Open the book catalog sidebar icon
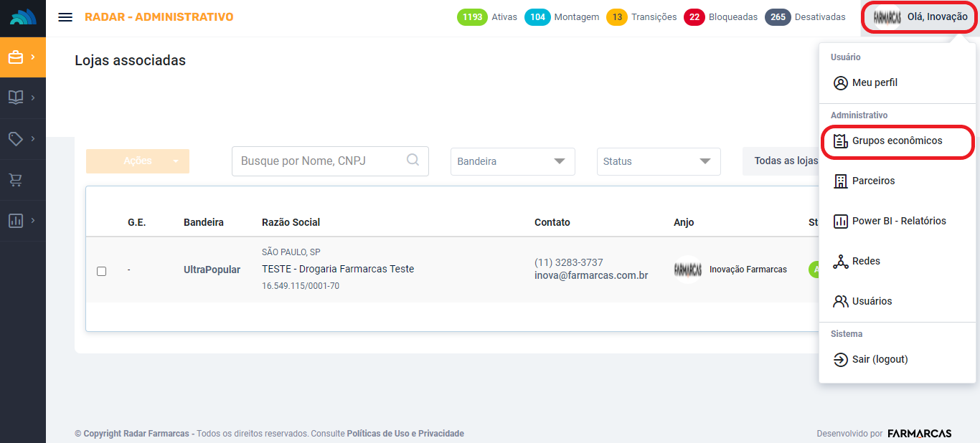This screenshot has width=980, height=443. pyautogui.click(x=22, y=97)
